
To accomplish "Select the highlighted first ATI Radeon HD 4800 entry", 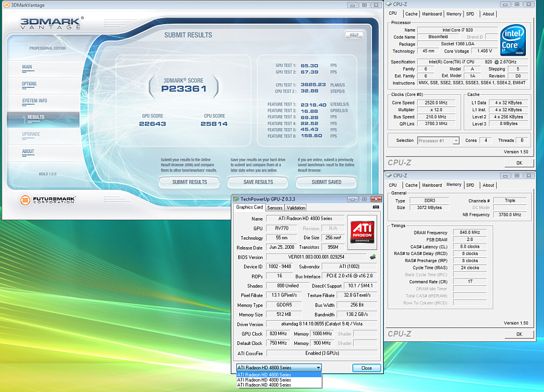I will pos(279,374).
